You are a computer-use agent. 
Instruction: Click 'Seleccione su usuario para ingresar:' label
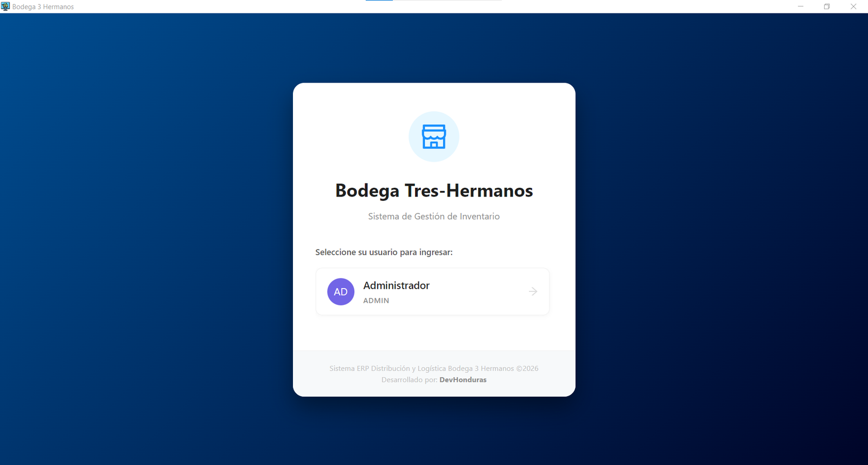(384, 252)
